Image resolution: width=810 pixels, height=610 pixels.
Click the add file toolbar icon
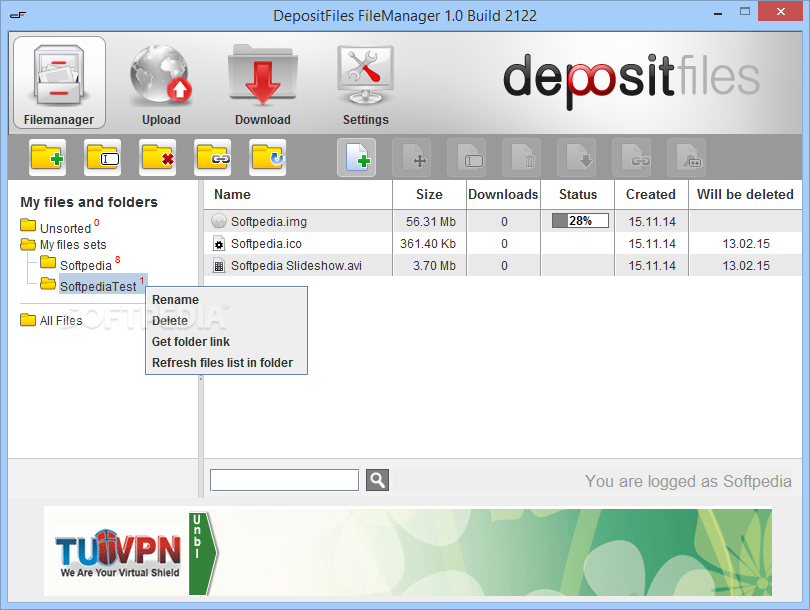(356, 157)
